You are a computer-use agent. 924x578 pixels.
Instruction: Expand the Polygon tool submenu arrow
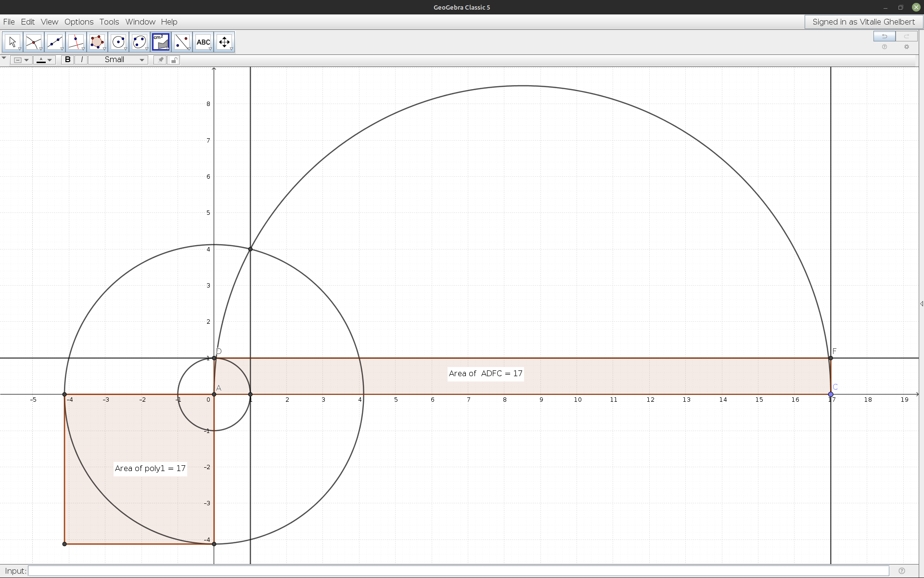[x=104, y=49]
